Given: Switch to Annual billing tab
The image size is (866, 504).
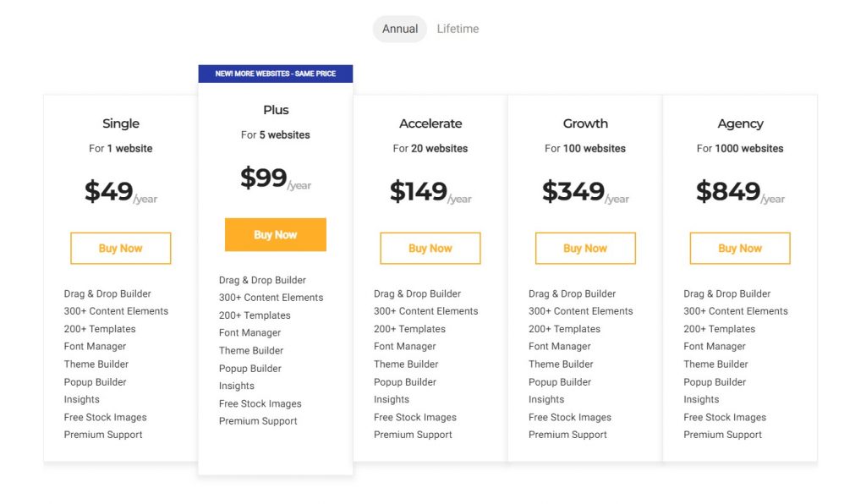Looking at the screenshot, I should tap(400, 29).
